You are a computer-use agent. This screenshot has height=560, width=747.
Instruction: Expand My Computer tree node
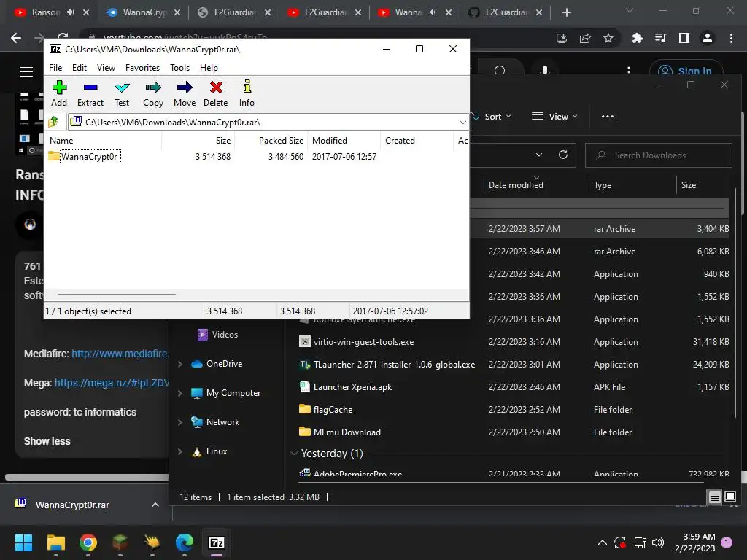tap(180, 393)
